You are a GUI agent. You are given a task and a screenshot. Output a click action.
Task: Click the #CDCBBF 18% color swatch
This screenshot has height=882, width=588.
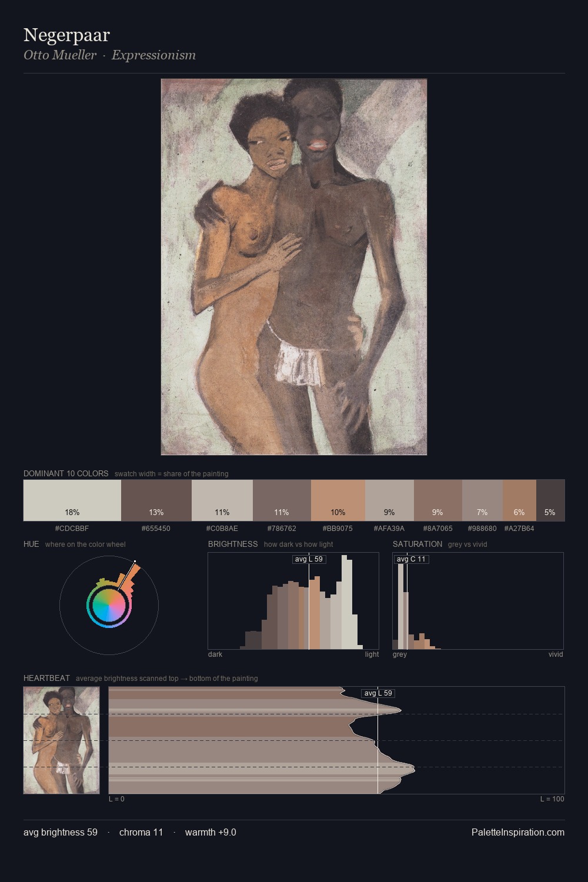click(x=72, y=500)
